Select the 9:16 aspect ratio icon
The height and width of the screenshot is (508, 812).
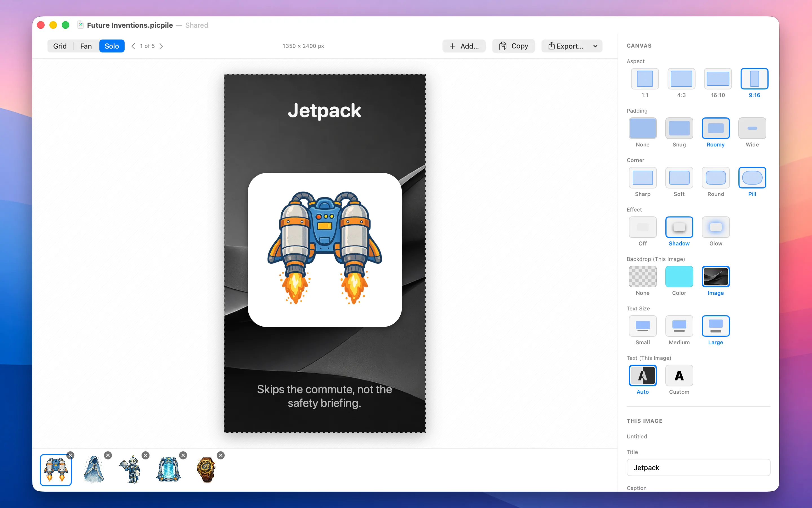(x=754, y=79)
